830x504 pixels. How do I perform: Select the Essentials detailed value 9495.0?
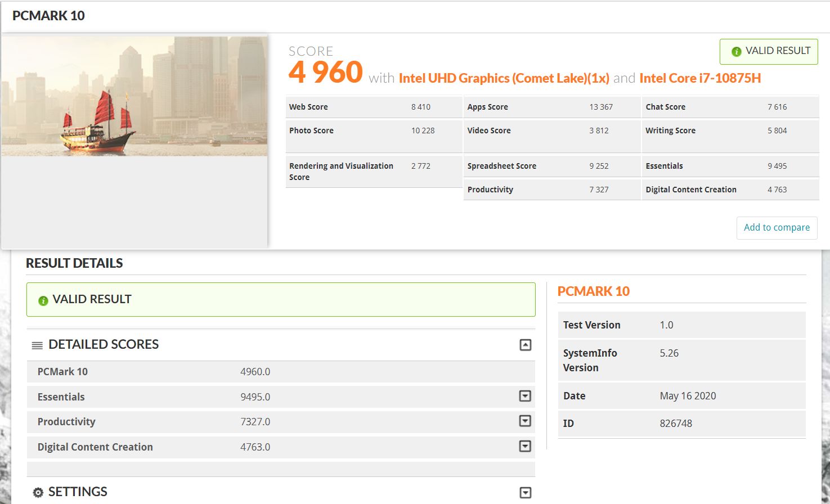[255, 397]
